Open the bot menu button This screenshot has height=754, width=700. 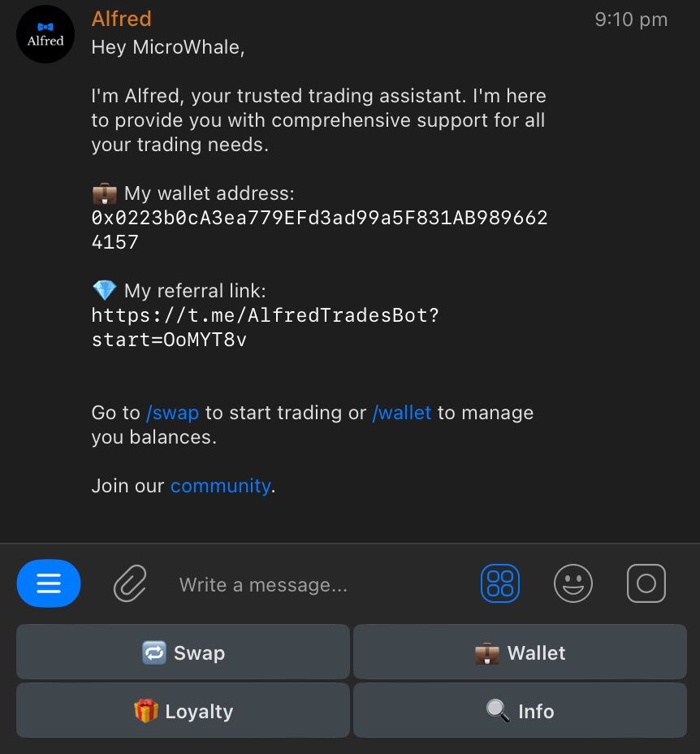(x=49, y=583)
